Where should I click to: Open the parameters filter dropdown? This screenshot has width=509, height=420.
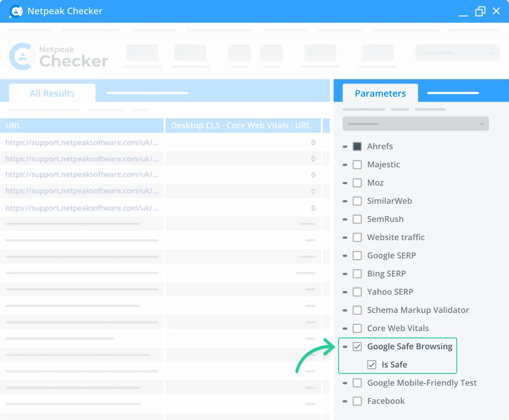(416, 124)
